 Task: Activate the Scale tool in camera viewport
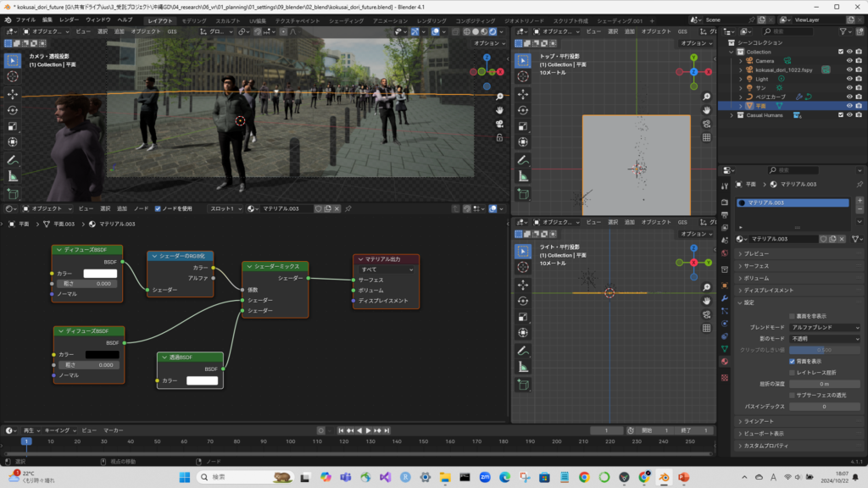pos(13,126)
